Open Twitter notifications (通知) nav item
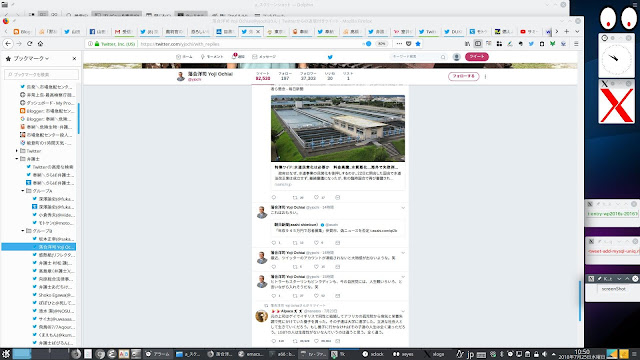Image resolution: width=640 pixels, height=360 pixels. (x=238, y=57)
